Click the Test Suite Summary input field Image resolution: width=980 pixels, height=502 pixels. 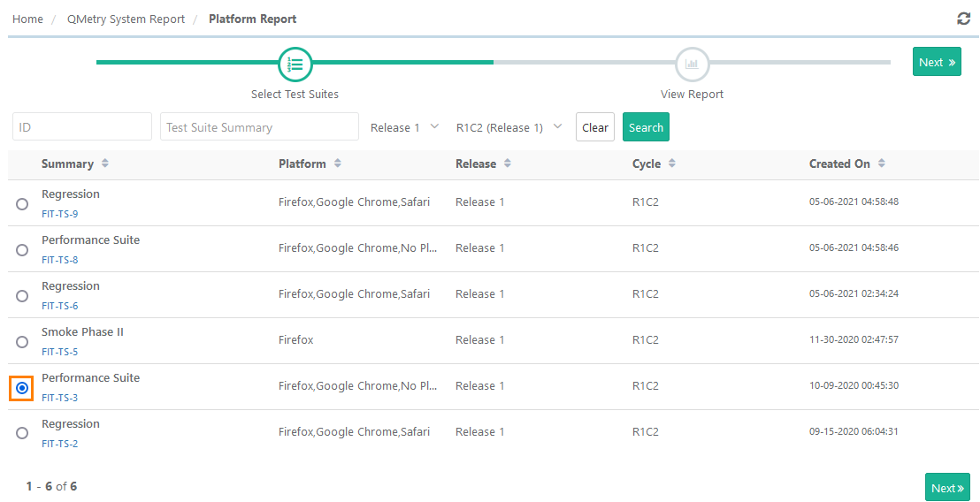pos(259,127)
